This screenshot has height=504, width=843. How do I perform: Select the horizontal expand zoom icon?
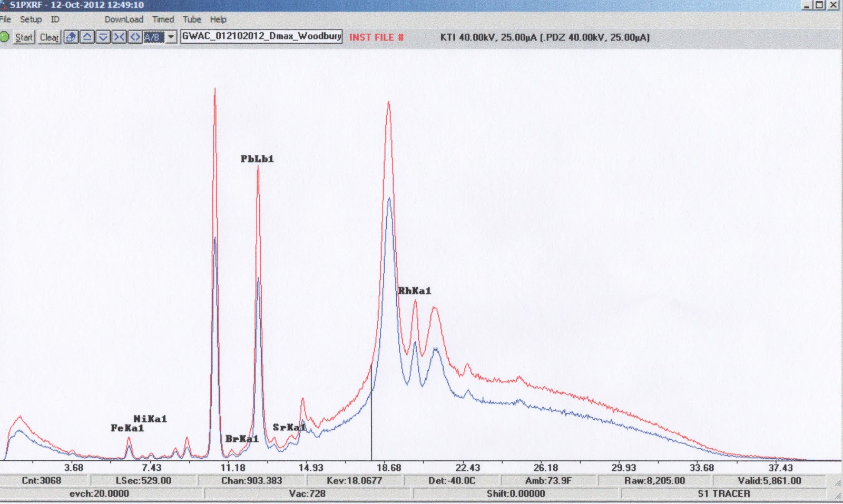[x=135, y=37]
